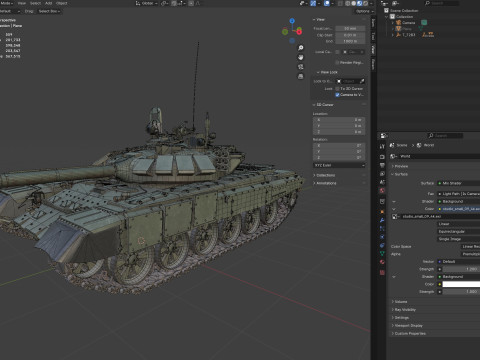Open the Texture properties tab icon
Image resolution: width=480 pixels, height=360 pixels.
pos(382,273)
